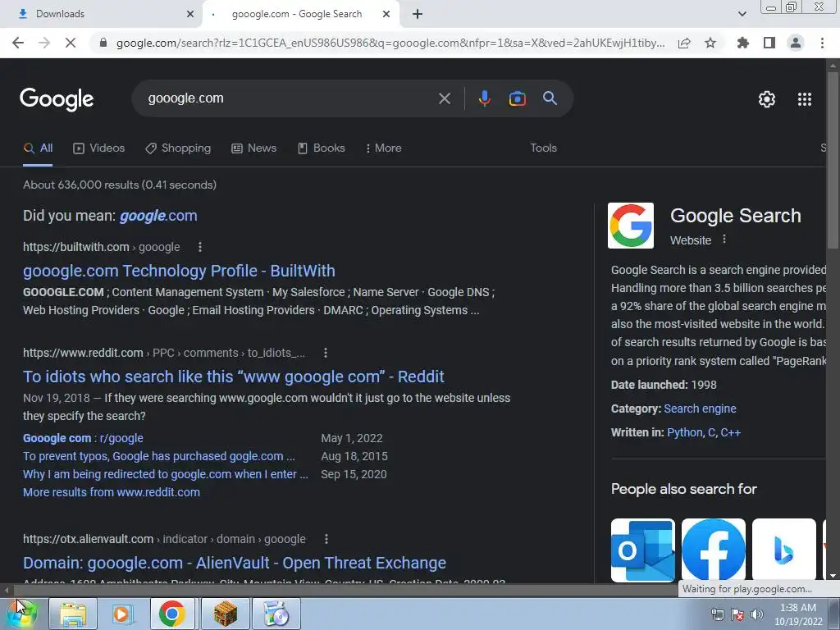Open options for Reddit result

click(325, 353)
